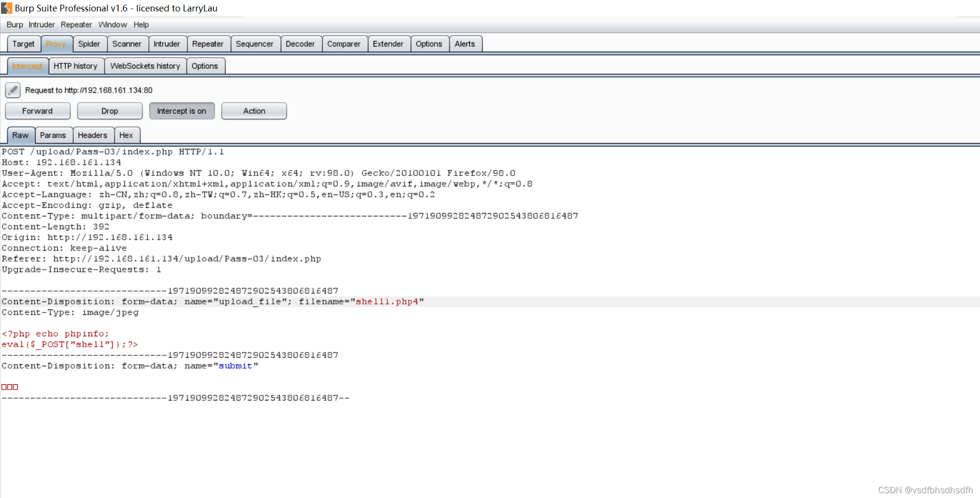Select the Proxy tab
Image resolution: width=980 pixels, height=498 pixels.
coord(56,44)
